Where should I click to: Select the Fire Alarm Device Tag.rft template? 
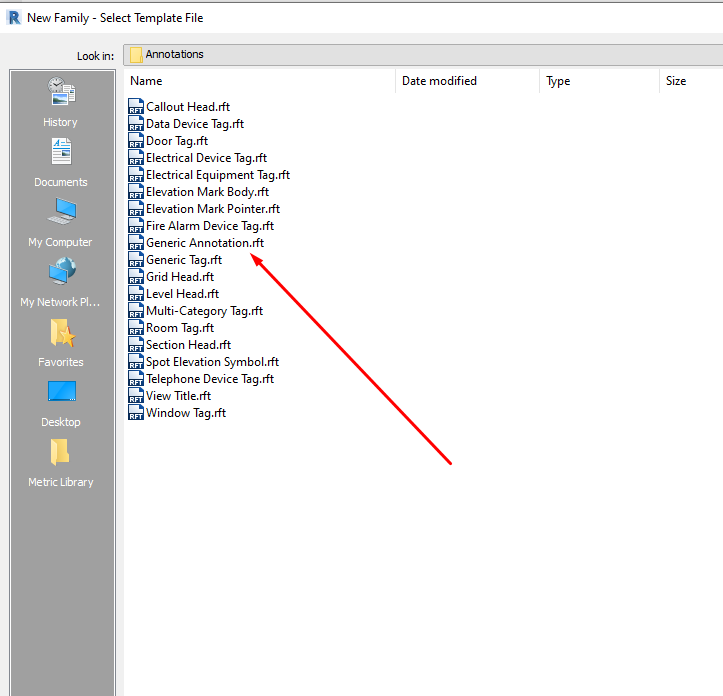point(210,226)
